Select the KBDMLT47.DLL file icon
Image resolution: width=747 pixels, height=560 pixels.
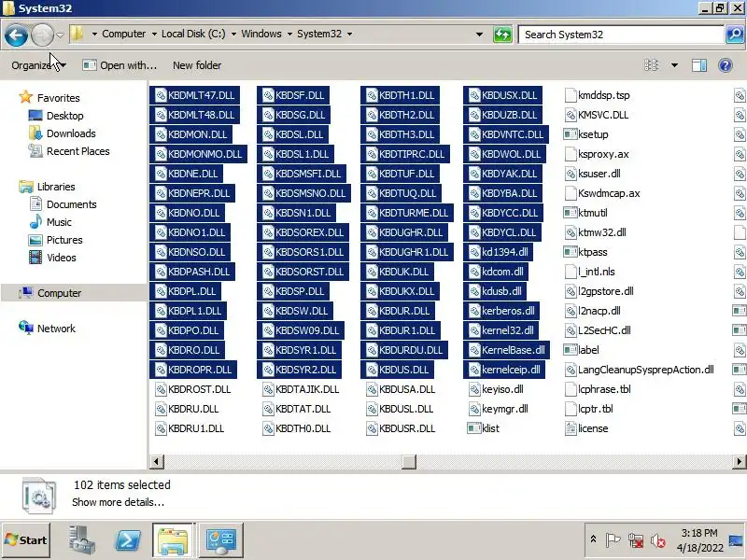click(161, 95)
